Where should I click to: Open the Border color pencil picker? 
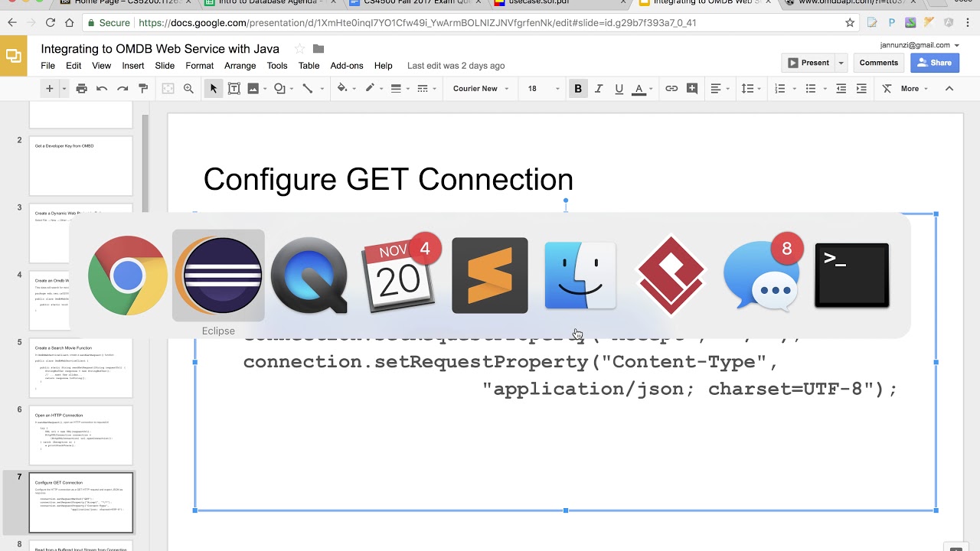[373, 89]
